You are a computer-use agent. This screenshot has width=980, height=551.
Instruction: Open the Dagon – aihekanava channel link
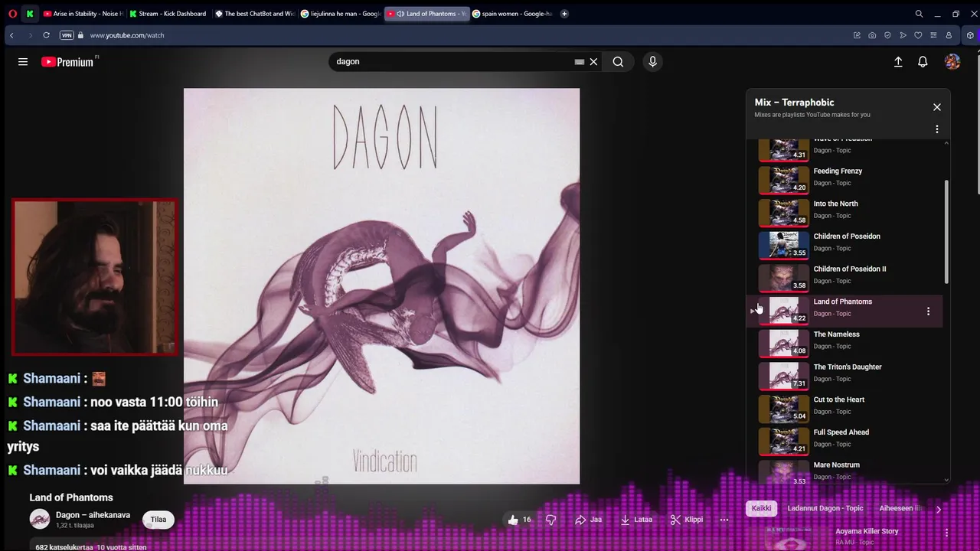pos(93,515)
